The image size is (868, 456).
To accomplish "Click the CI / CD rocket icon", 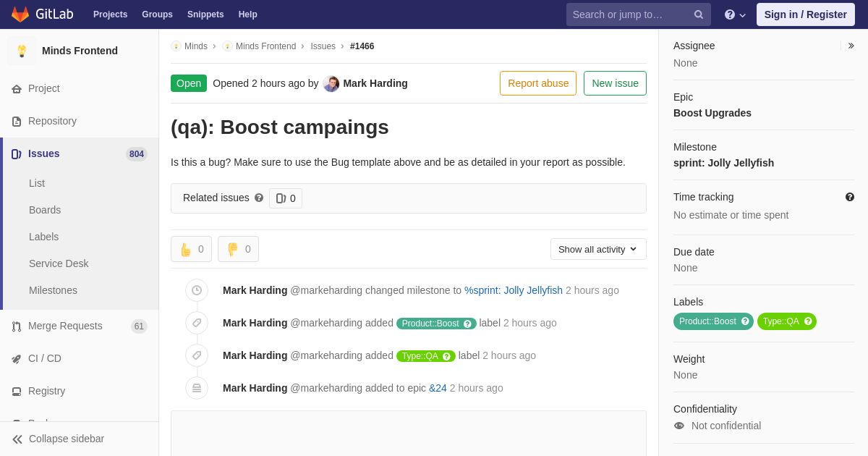I will coord(17,358).
